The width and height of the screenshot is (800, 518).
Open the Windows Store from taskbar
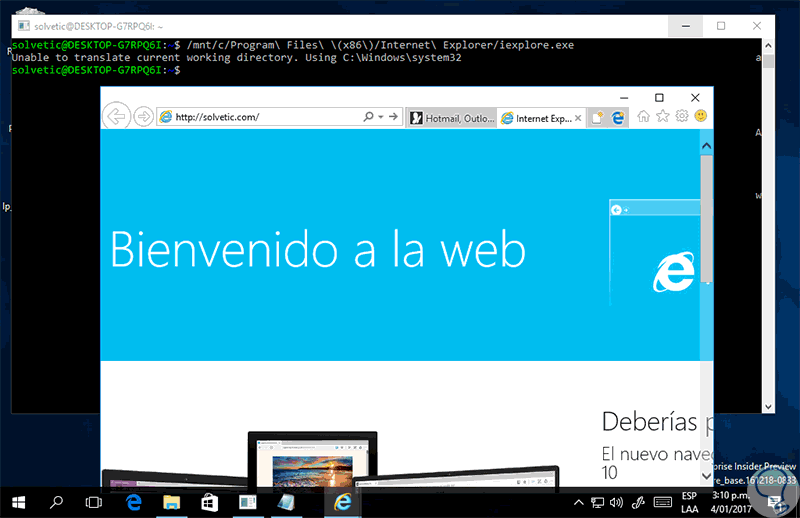tap(209, 503)
